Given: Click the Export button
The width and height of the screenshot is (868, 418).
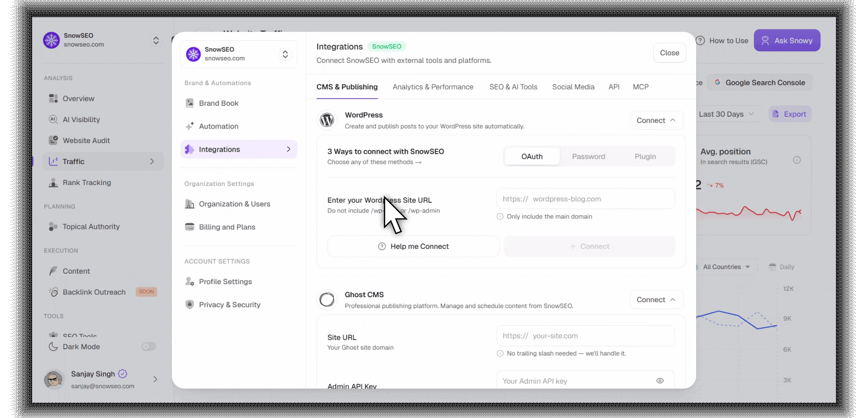Looking at the screenshot, I should tap(790, 114).
